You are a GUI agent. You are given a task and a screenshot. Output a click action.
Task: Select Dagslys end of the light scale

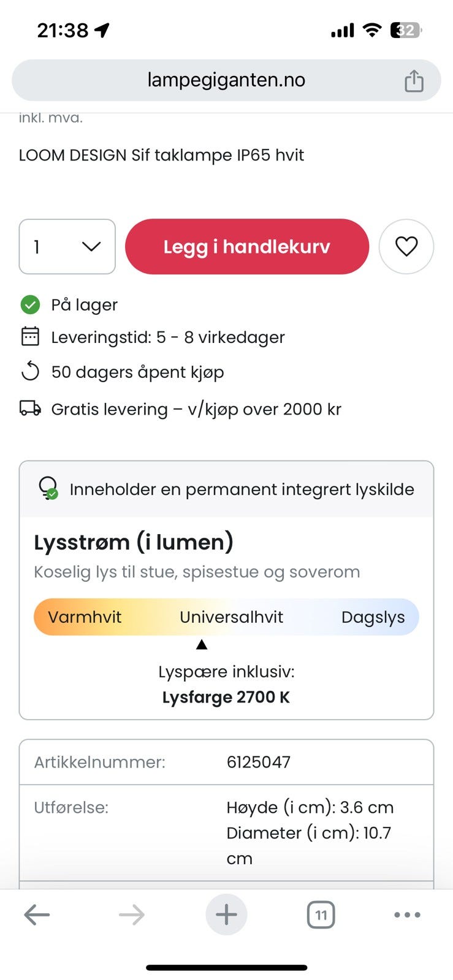[x=373, y=617]
